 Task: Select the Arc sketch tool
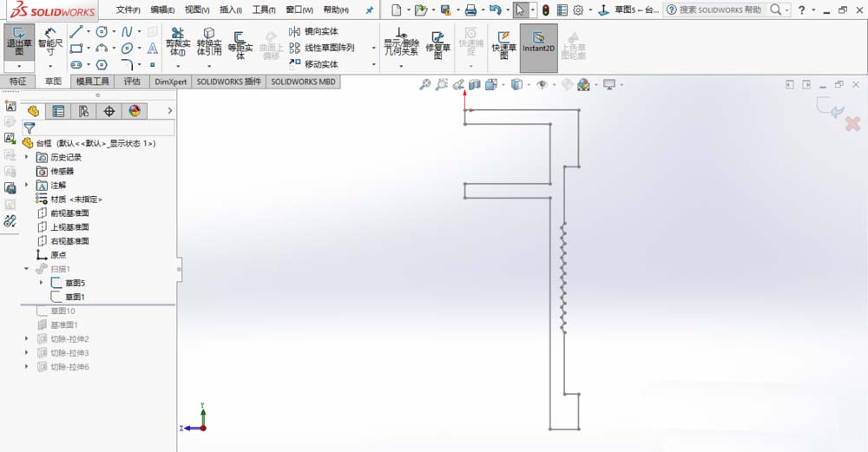[x=102, y=49]
